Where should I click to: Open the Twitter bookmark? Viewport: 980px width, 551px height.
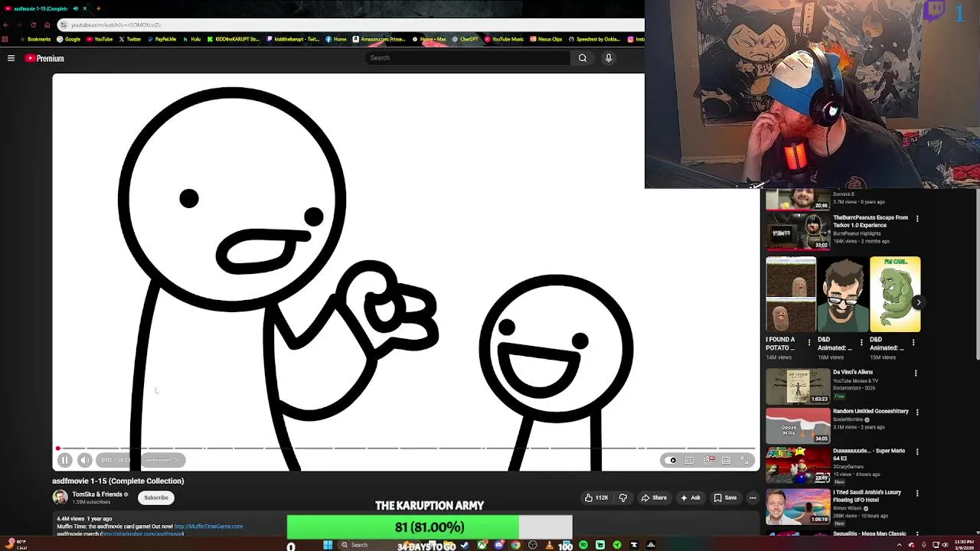tap(130, 39)
